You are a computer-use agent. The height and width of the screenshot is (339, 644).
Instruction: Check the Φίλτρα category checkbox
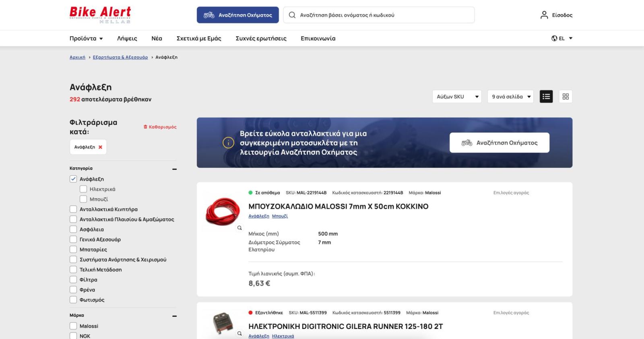tap(73, 280)
